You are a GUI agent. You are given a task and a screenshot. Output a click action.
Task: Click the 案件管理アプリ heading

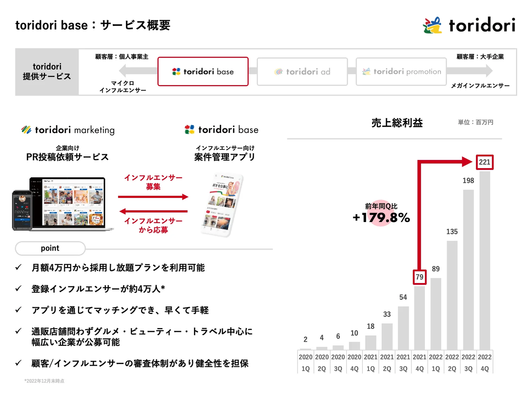(225, 157)
